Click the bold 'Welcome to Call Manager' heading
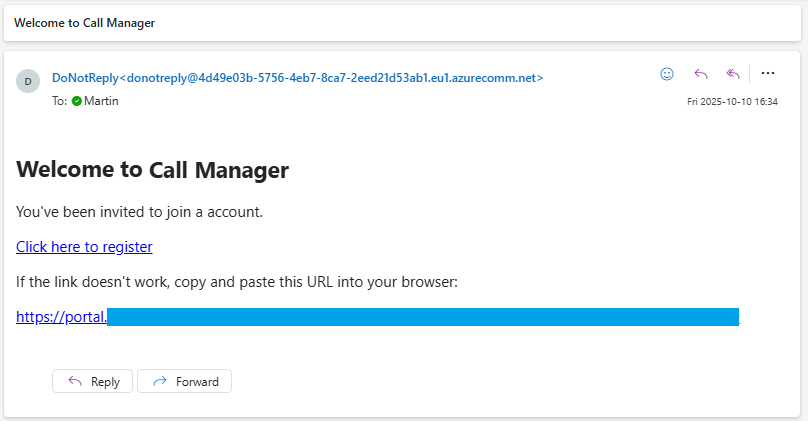This screenshot has width=808, height=421. pyautogui.click(x=152, y=171)
